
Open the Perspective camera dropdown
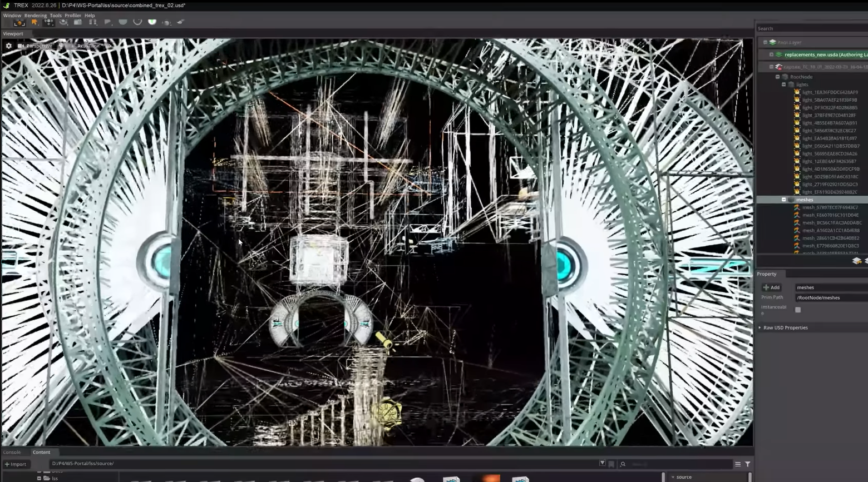(x=36, y=46)
